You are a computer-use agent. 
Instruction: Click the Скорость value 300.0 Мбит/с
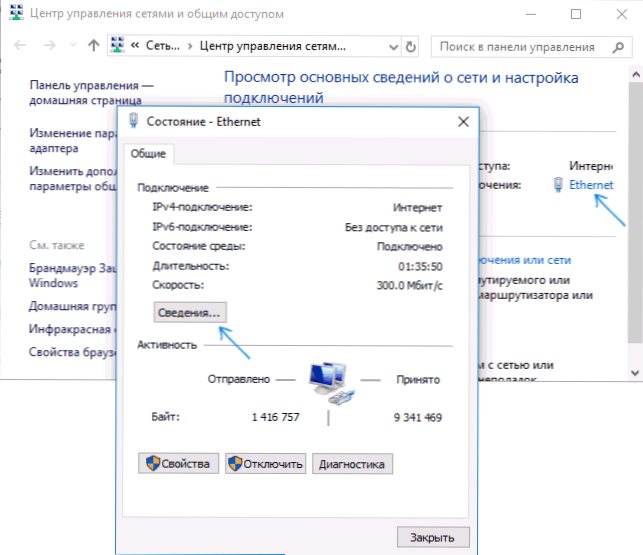410,285
